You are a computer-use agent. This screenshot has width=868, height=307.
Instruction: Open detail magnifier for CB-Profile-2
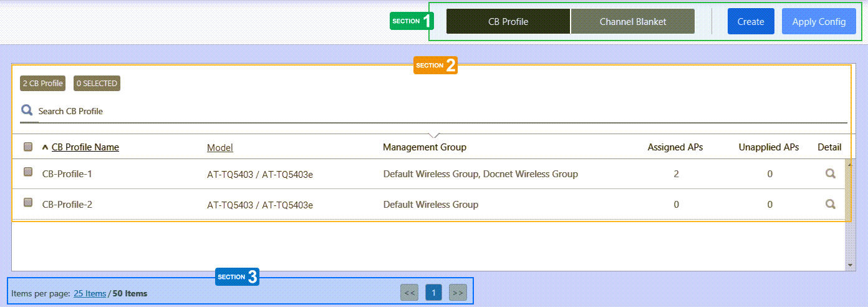[830, 204]
